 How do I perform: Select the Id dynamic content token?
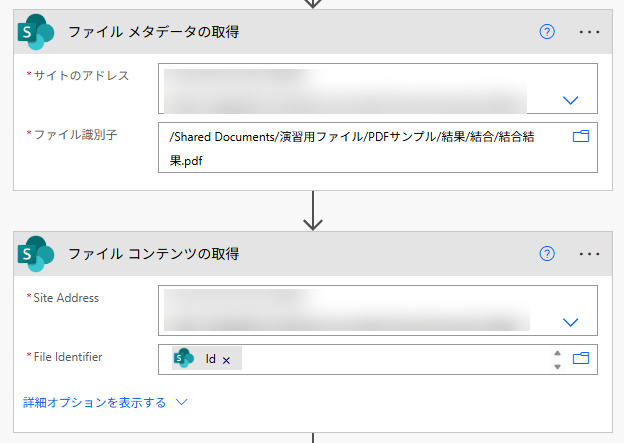(207, 359)
